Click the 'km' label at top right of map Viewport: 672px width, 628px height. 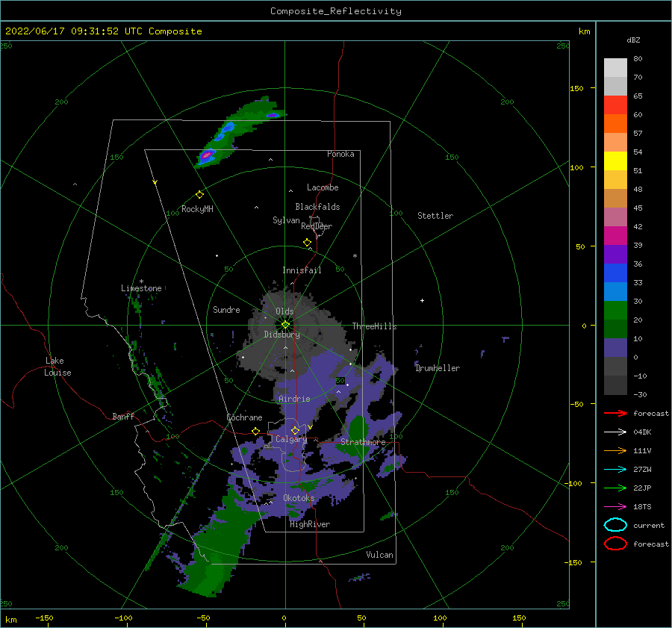coord(584,31)
